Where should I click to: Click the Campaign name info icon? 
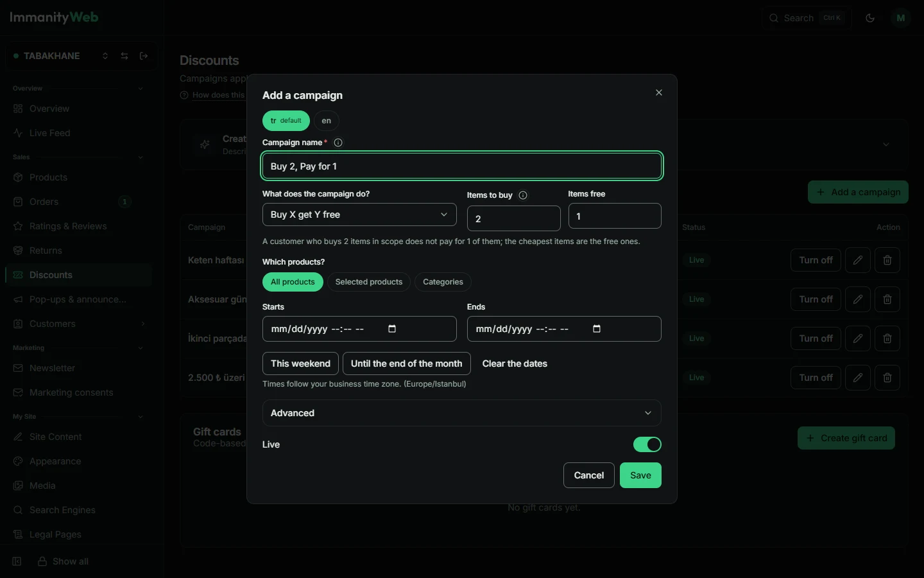[338, 143]
